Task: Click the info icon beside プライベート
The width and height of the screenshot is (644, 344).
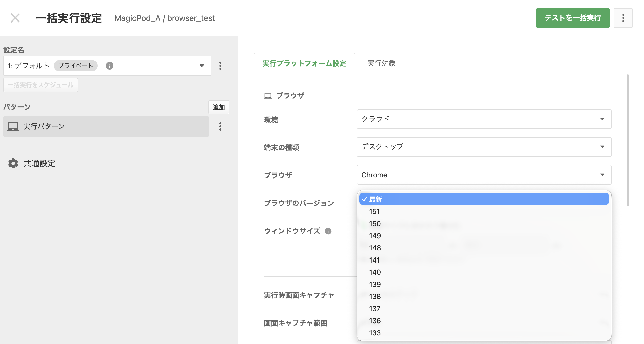Action: point(109,66)
